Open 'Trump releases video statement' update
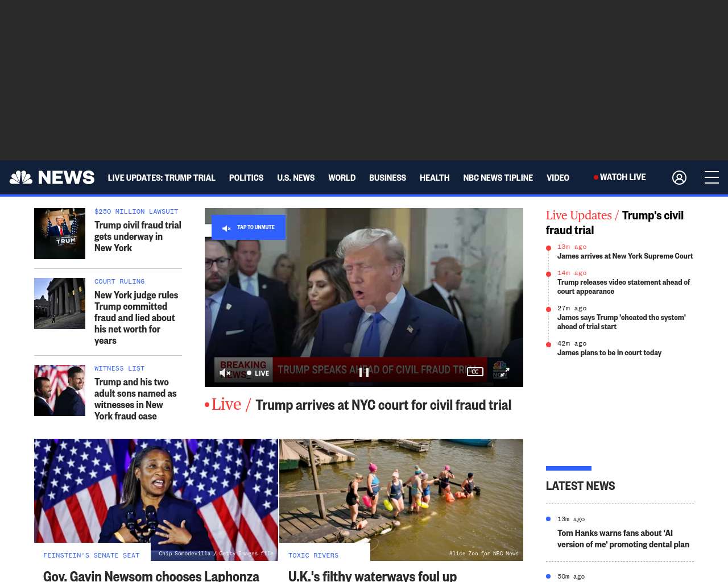This screenshot has width=728, height=582. click(623, 287)
